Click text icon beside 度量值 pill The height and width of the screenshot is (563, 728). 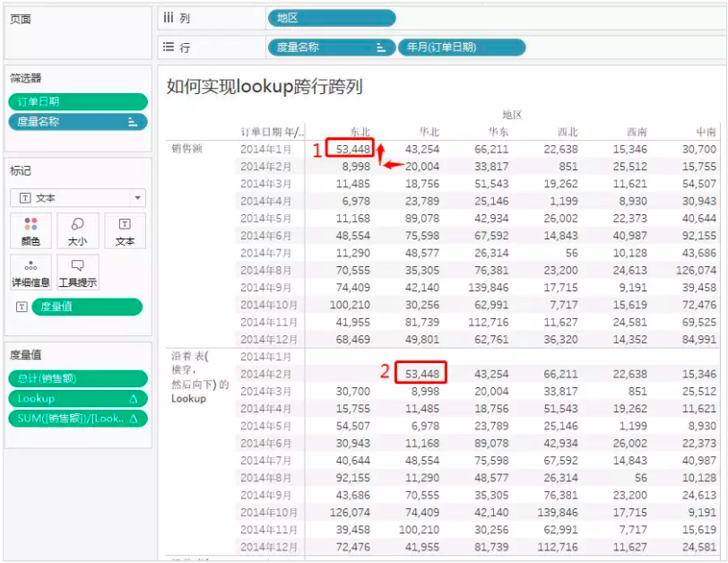tap(22, 307)
